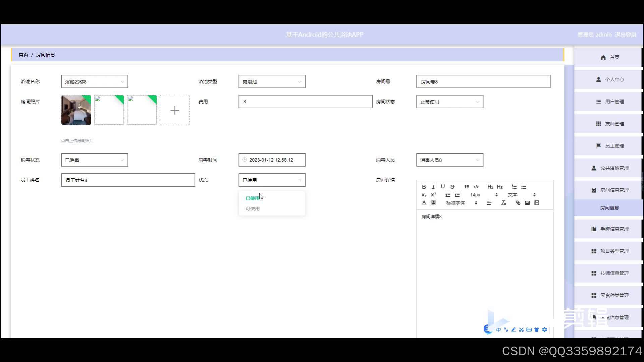Insert a bulleted list

tap(524, 187)
